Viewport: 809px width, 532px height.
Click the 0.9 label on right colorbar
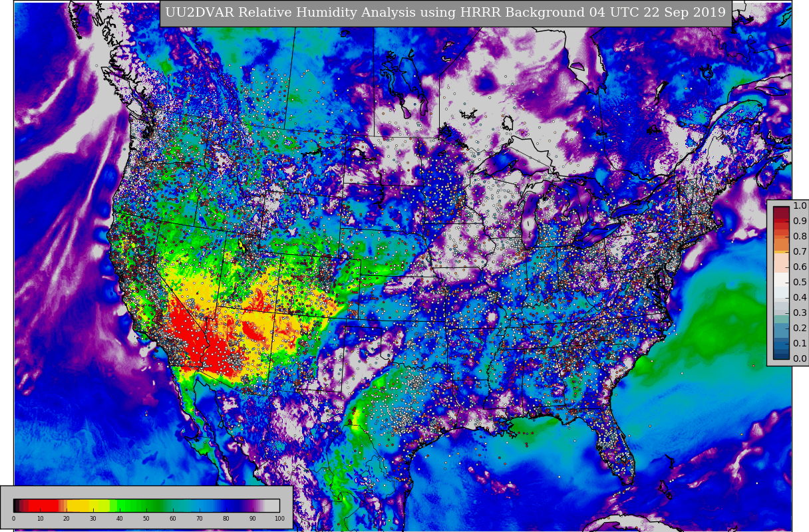point(800,221)
